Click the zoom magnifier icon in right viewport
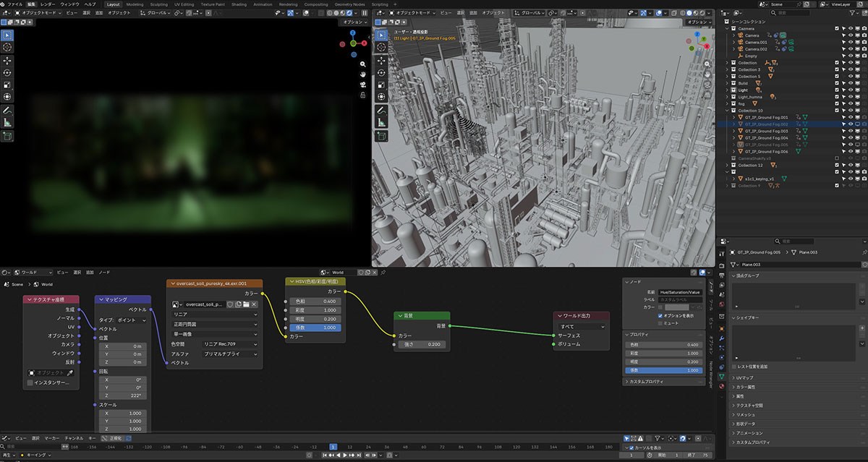 point(708,64)
